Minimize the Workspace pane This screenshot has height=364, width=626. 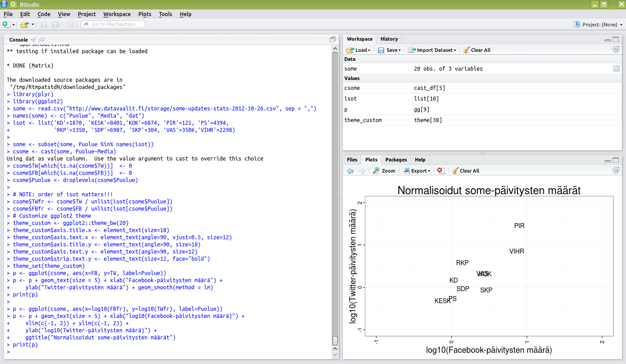607,40
